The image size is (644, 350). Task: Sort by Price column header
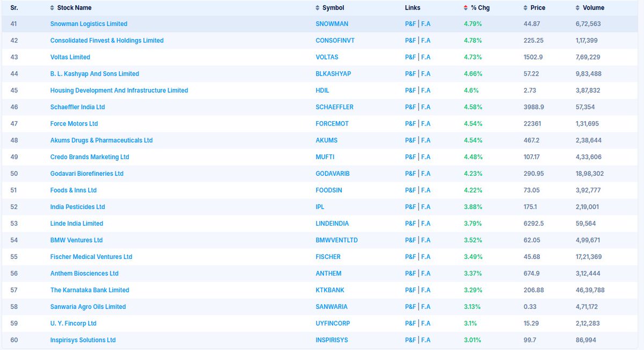[x=534, y=8]
